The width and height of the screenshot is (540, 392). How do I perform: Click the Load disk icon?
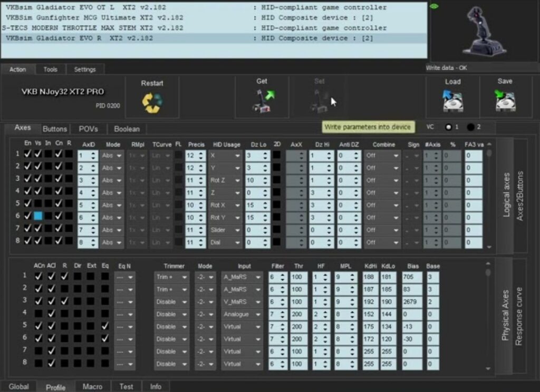click(x=453, y=101)
